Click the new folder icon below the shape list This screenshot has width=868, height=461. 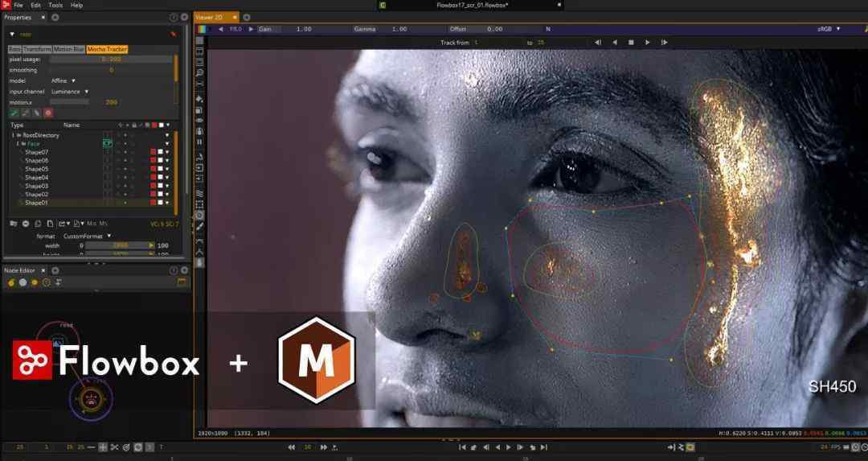click(14, 223)
